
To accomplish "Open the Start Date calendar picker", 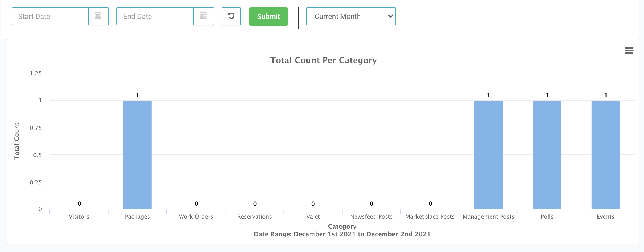I will (x=98, y=16).
